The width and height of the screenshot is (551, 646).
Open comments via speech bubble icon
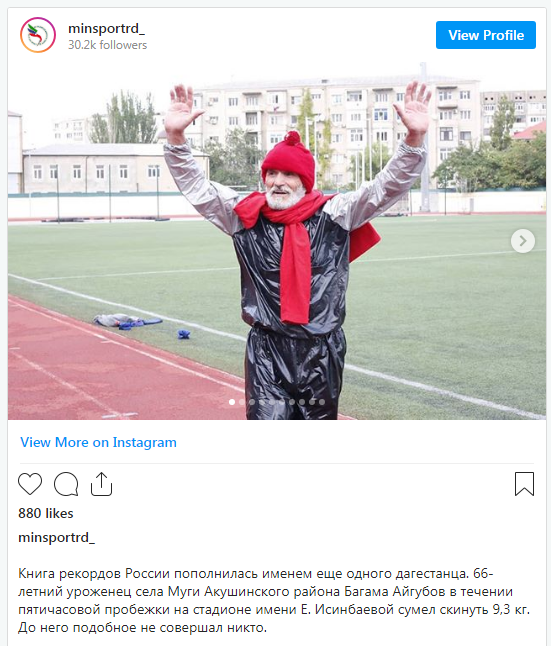click(x=66, y=484)
